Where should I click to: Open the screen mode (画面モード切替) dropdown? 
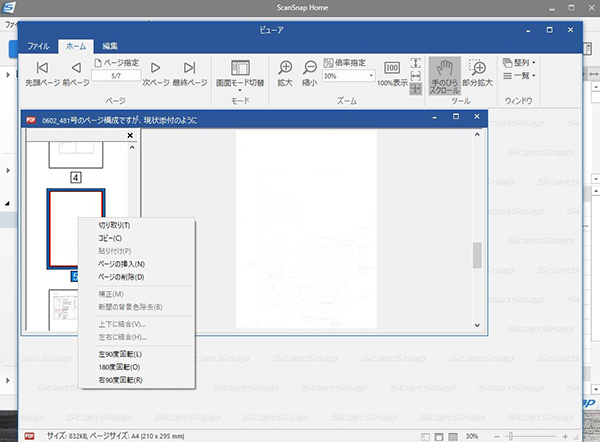click(x=241, y=72)
